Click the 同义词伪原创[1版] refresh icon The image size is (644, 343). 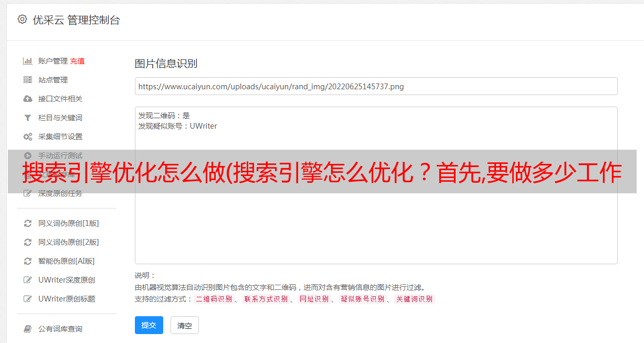click(x=28, y=223)
